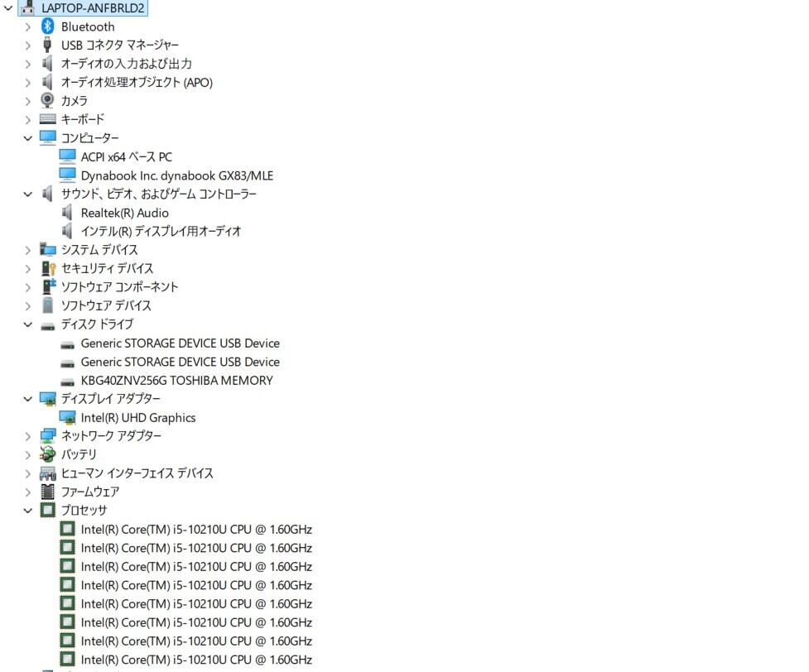Viewport: 809px width, 672px height.
Task: Select the first Generic STORAGE DEVICE USB Device
Action: [180, 343]
